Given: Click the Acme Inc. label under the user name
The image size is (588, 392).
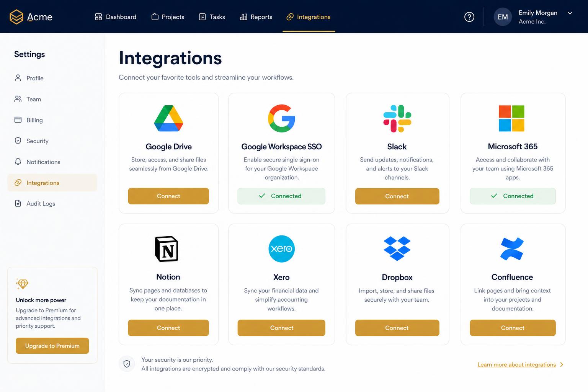Looking at the screenshot, I should tap(532, 21).
